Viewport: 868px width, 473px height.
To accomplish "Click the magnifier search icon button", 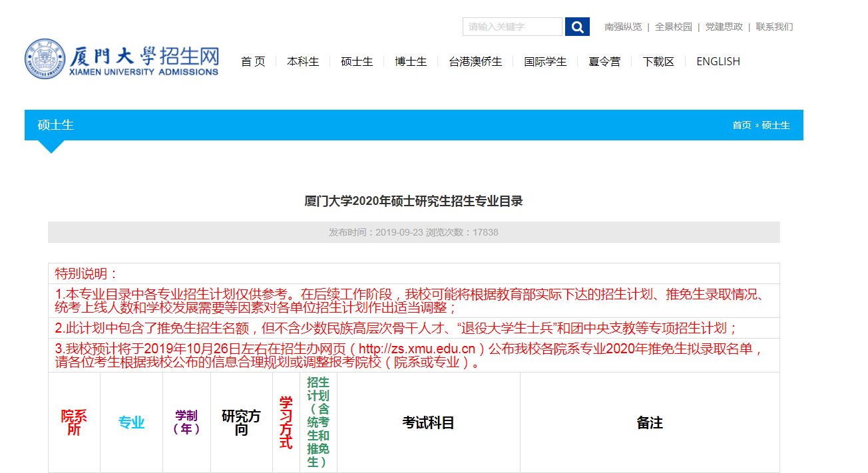I will coord(577,27).
